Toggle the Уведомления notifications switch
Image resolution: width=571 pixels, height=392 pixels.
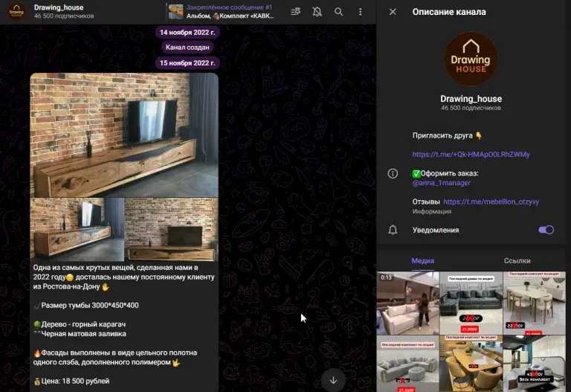[546, 230]
